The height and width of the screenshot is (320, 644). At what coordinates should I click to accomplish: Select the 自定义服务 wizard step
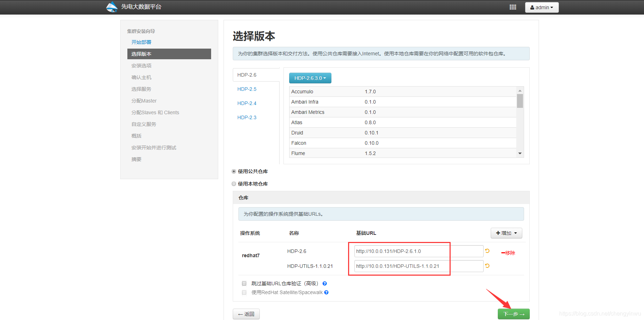pyautogui.click(x=144, y=124)
